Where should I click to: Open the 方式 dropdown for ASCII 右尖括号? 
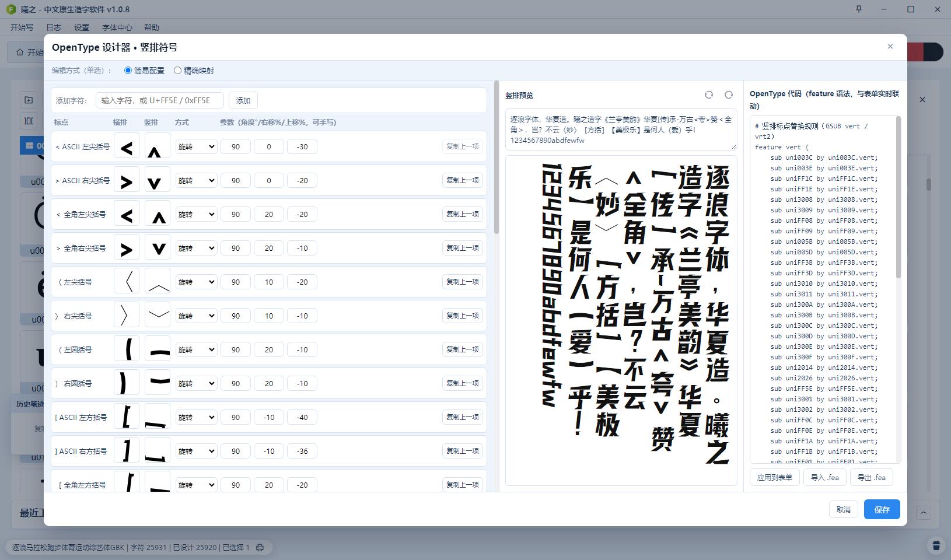[196, 181]
